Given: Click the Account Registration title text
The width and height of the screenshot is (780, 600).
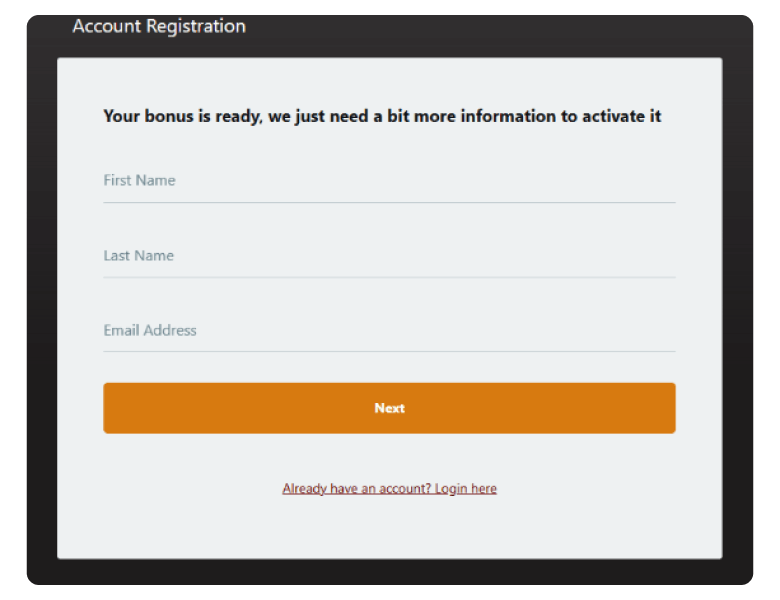Looking at the screenshot, I should tap(159, 27).
